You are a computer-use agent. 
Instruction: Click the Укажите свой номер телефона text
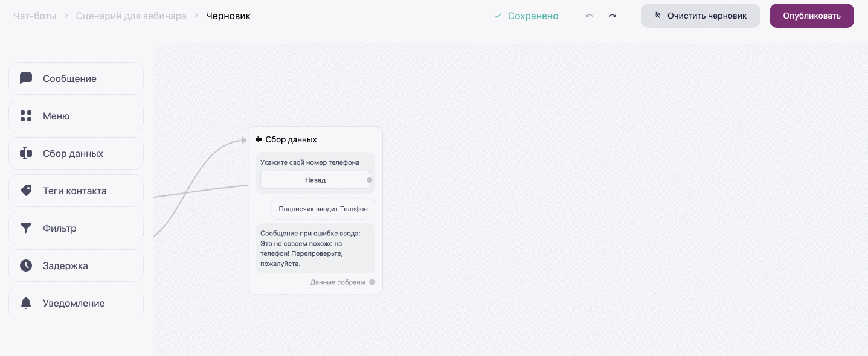click(x=310, y=162)
